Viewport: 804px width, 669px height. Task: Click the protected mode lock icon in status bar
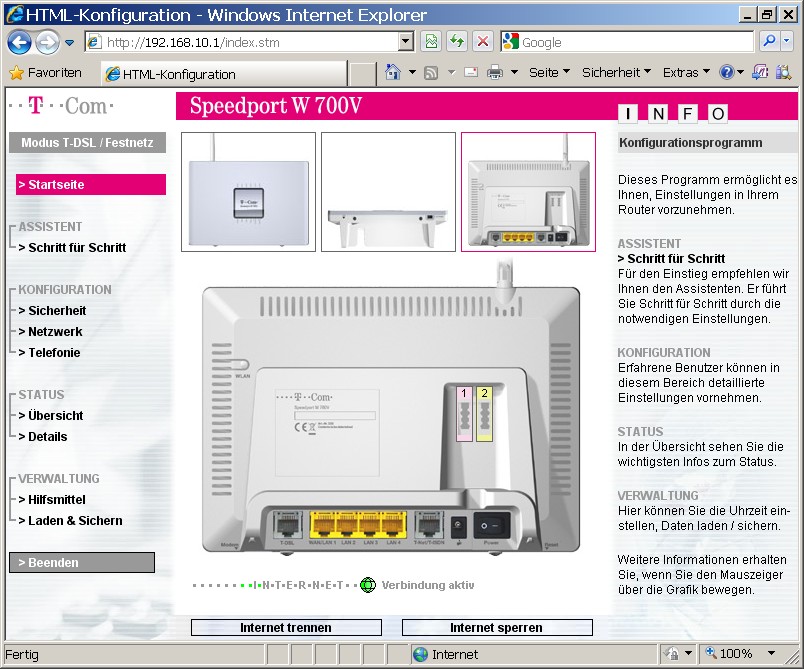[x=671, y=654]
